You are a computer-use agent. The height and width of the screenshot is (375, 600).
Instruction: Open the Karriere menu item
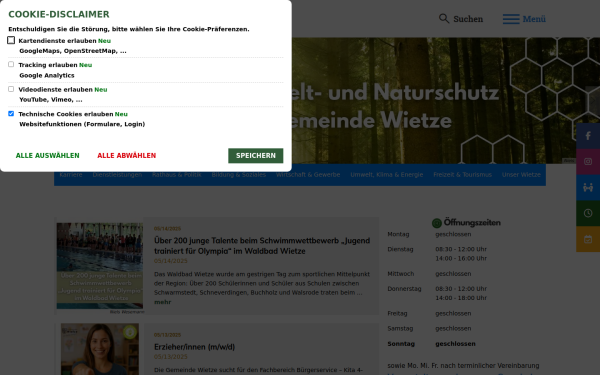(x=71, y=174)
